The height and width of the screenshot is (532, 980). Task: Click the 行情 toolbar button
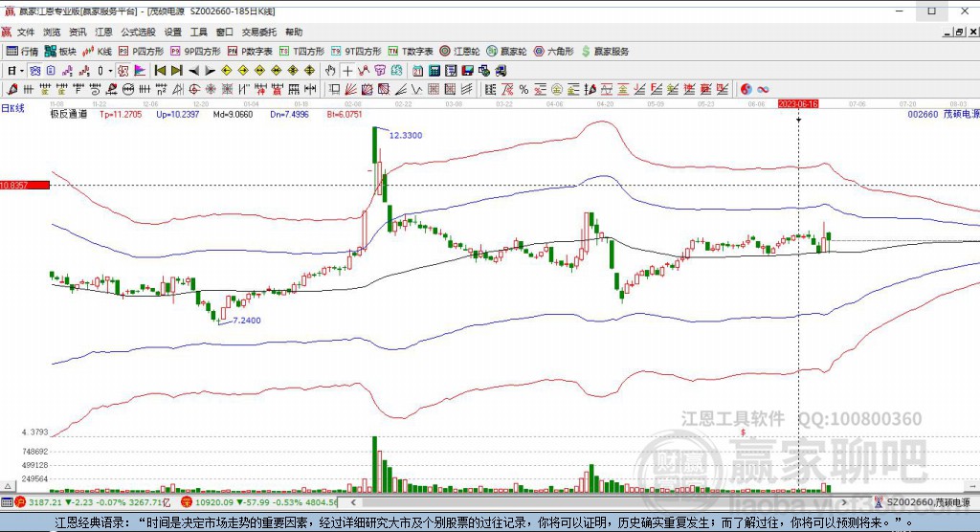point(23,52)
